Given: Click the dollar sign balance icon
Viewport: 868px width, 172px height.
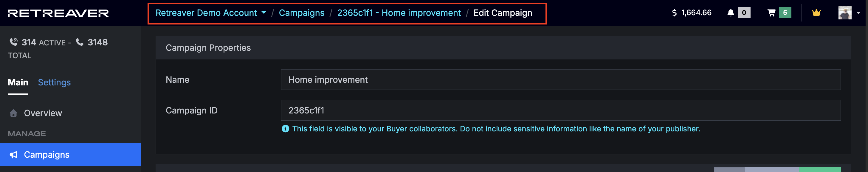Looking at the screenshot, I should click(674, 13).
